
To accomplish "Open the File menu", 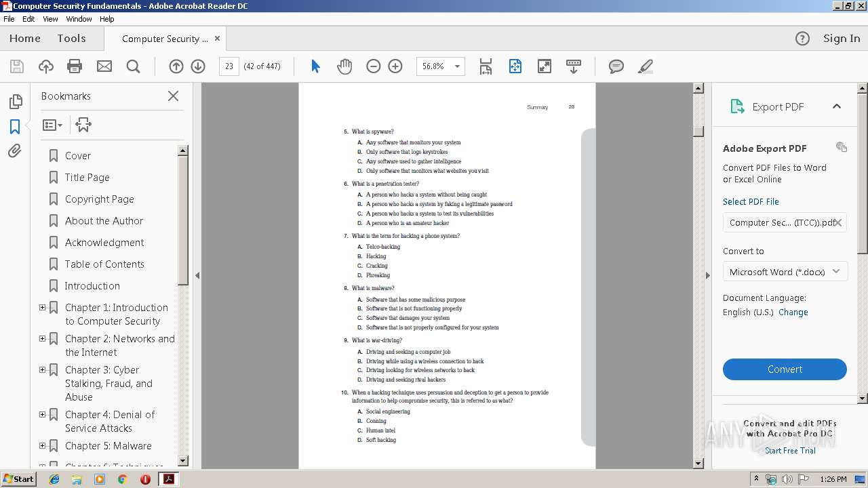I will (9, 19).
